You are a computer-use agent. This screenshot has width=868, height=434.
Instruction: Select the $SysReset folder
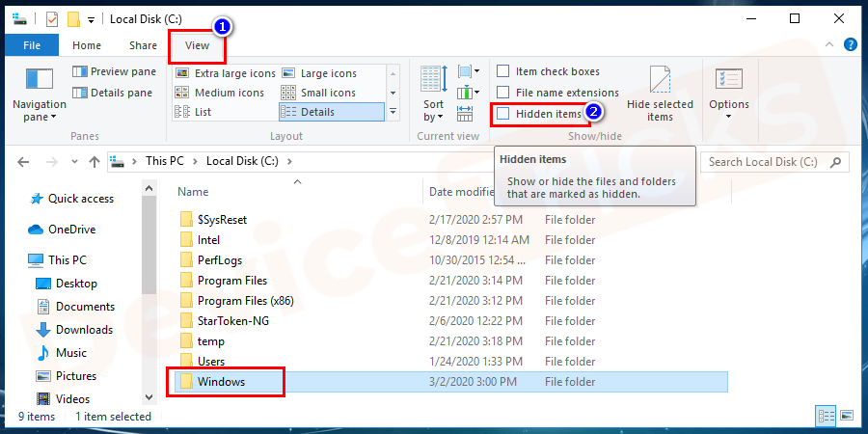click(214, 220)
